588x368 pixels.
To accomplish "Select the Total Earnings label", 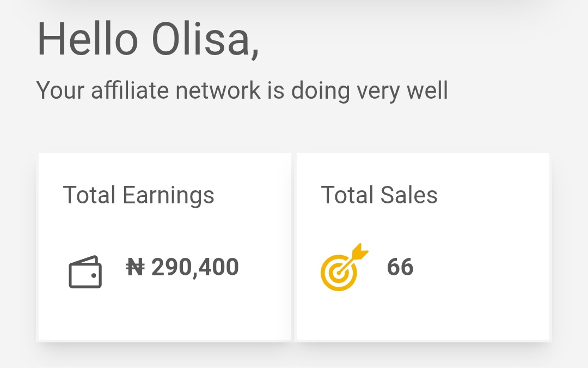I will (138, 195).
